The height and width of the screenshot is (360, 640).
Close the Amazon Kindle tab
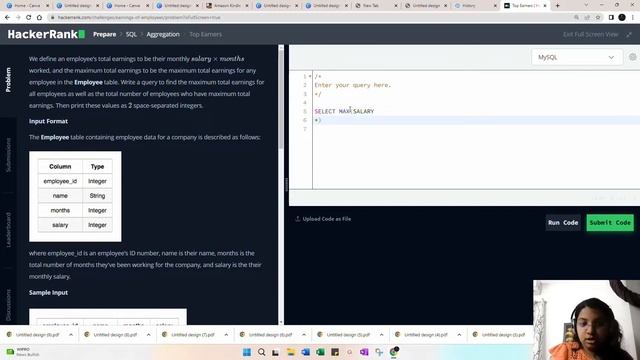(x=247, y=6)
